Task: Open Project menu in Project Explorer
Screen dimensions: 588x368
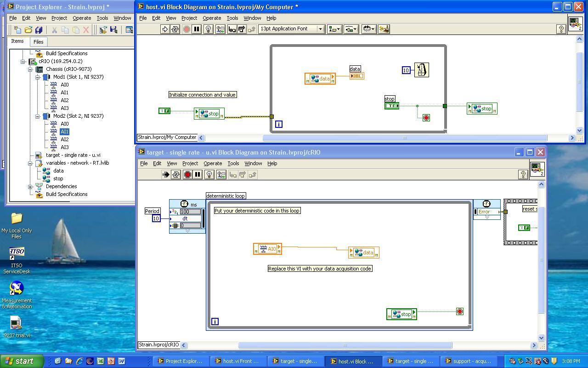Action: 59,18
